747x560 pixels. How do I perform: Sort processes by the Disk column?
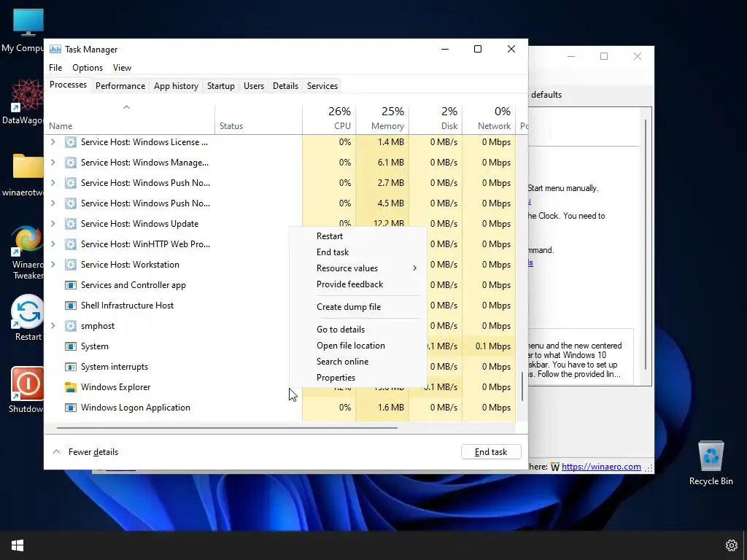(x=436, y=119)
